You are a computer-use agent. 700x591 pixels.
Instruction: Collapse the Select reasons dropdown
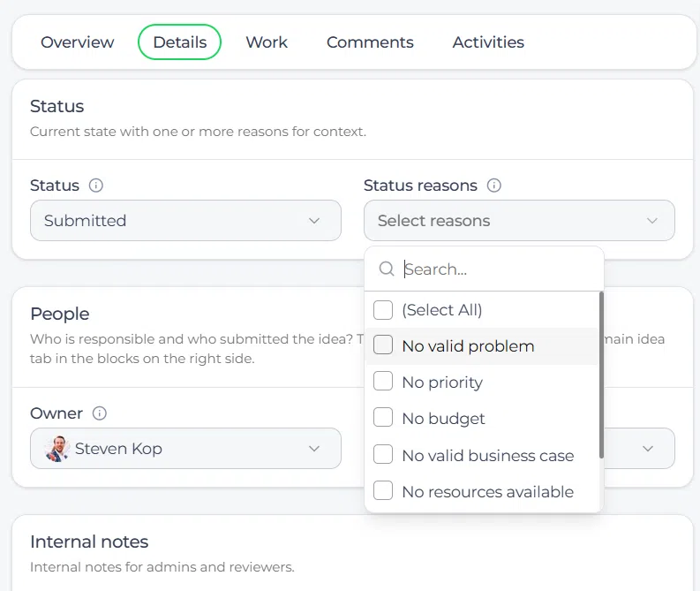point(519,221)
